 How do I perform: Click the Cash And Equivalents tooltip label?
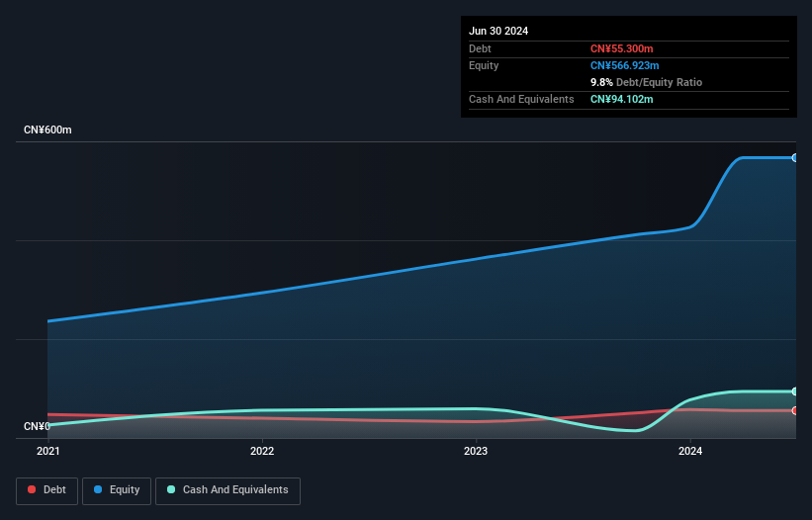click(x=521, y=99)
